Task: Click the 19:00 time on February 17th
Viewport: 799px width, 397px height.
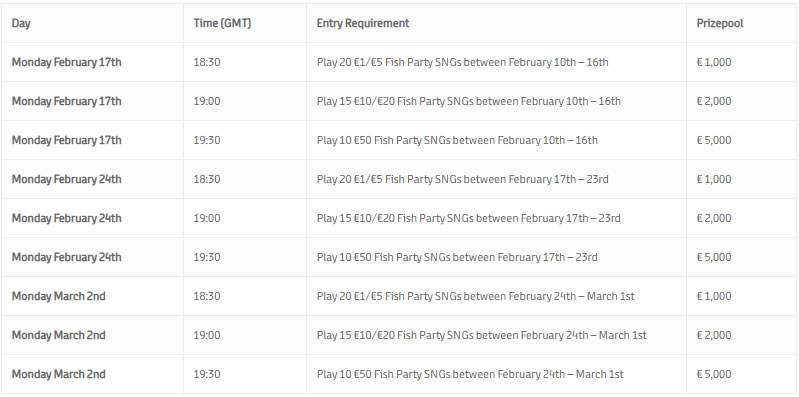Action: [207, 101]
